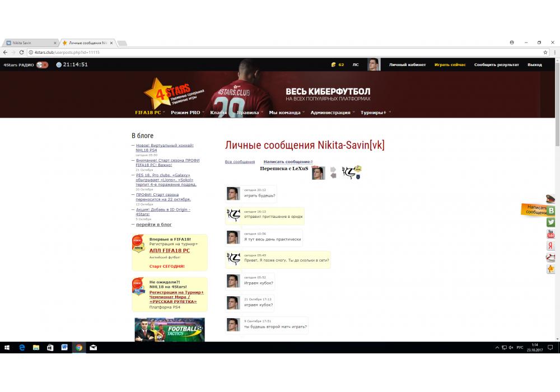Click перейти в блог link
This screenshot has width=560, height=392.
(x=153, y=225)
